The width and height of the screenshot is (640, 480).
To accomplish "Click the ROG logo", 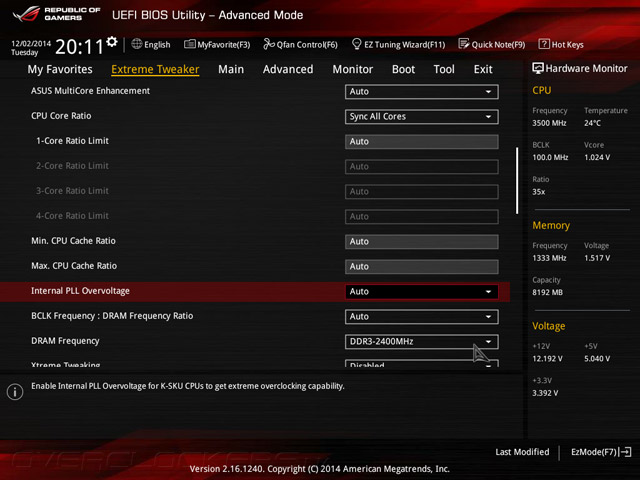I will tap(26, 14).
